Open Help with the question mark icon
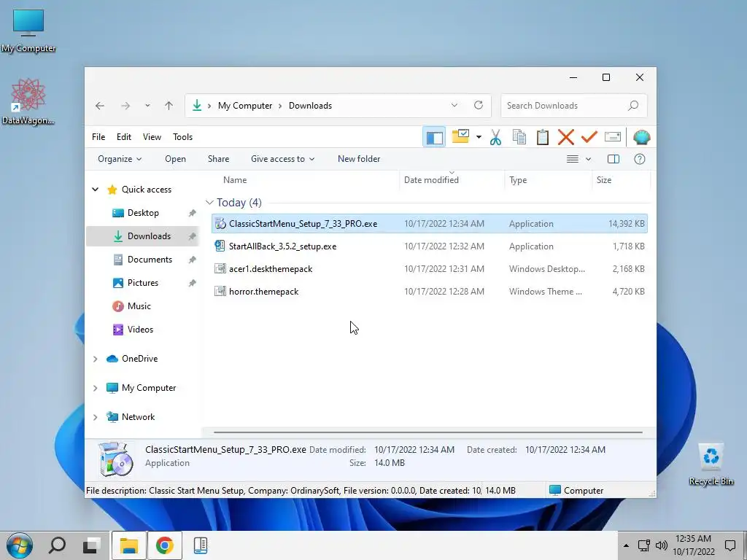The height and width of the screenshot is (560, 747). (639, 159)
